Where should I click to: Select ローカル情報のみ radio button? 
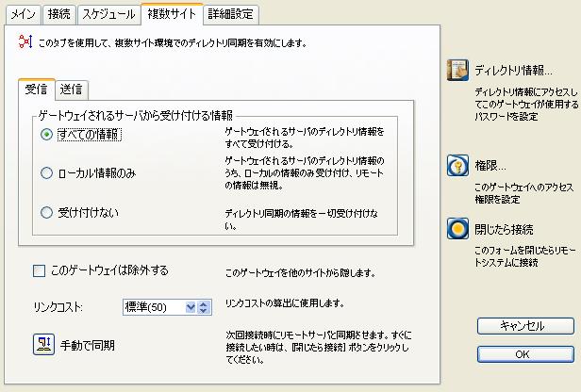(46, 172)
